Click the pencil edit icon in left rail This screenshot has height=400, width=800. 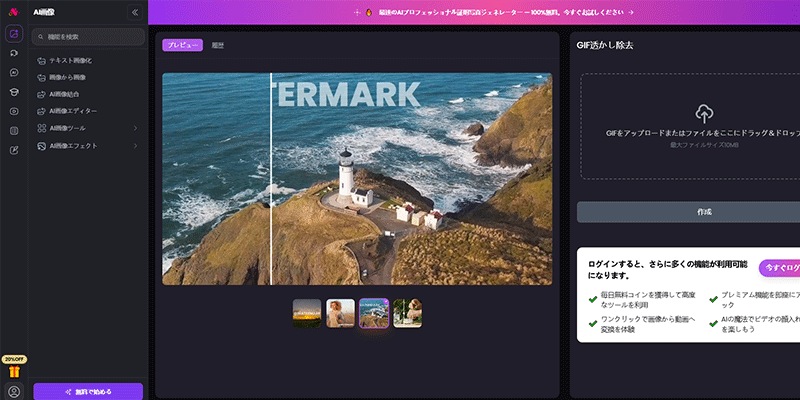click(14, 150)
